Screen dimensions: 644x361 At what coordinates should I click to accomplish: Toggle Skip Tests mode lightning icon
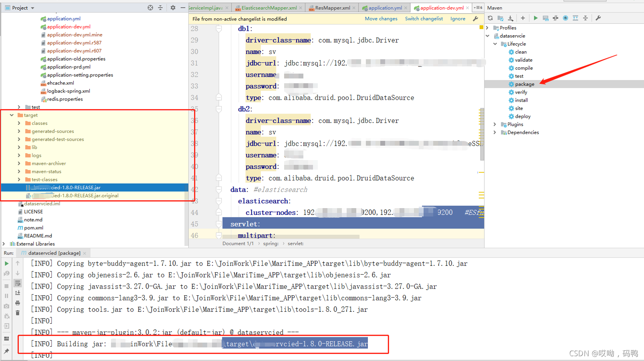point(565,18)
